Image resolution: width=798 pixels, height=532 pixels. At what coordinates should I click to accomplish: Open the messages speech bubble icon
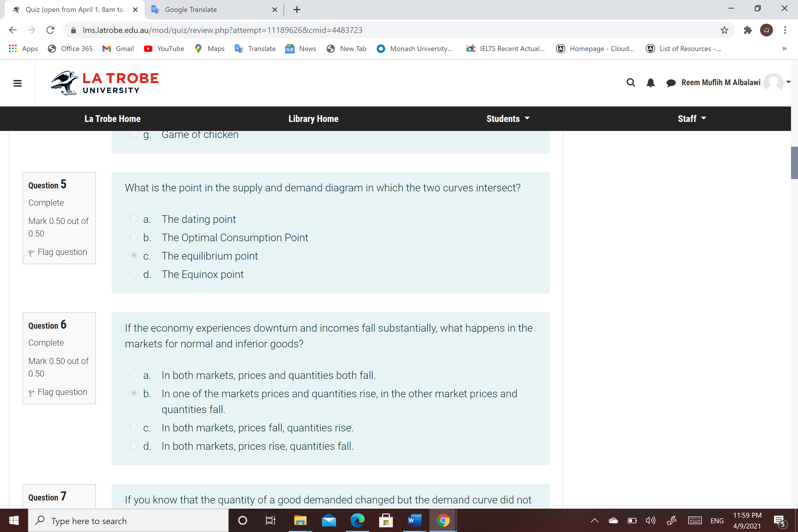tap(671, 83)
